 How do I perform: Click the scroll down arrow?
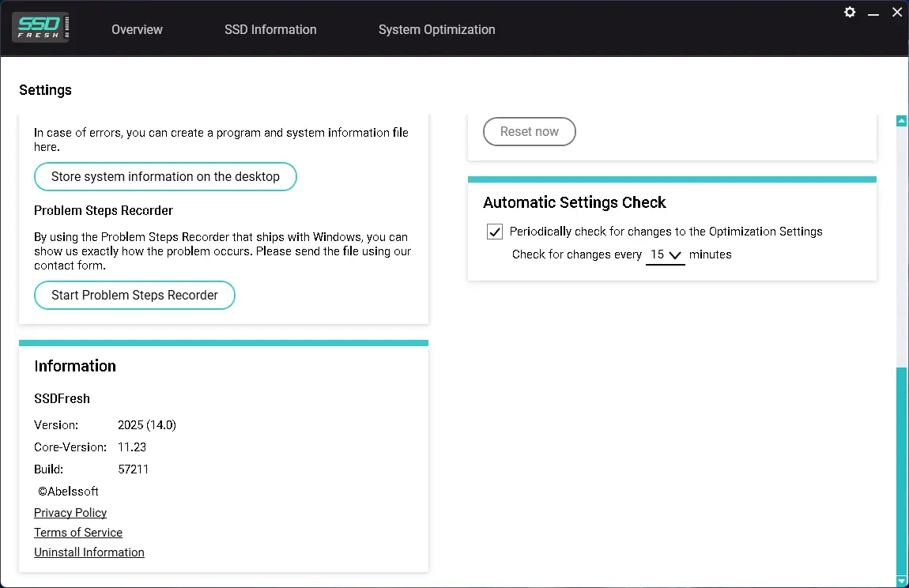click(x=901, y=581)
